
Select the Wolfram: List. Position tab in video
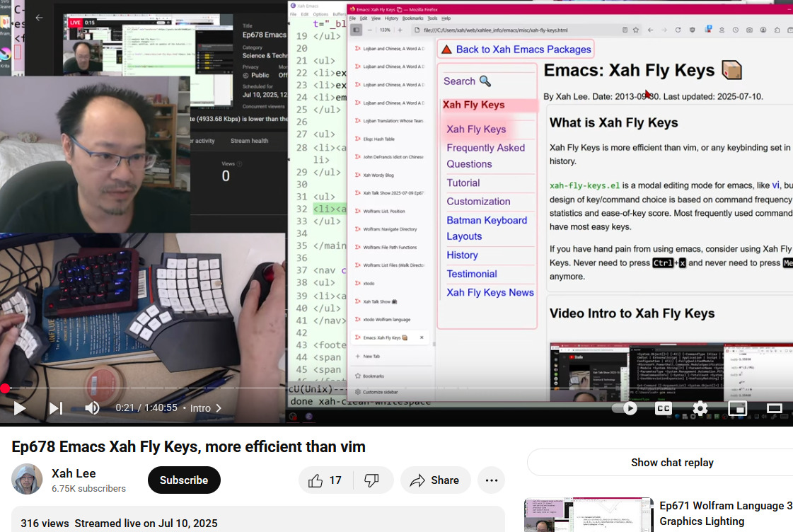coord(390,212)
